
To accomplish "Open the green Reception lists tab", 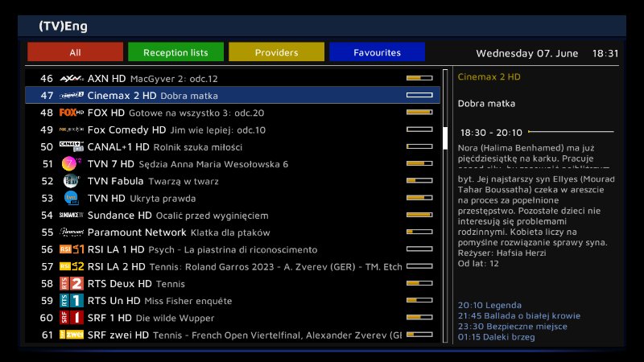I will (175, 52).
